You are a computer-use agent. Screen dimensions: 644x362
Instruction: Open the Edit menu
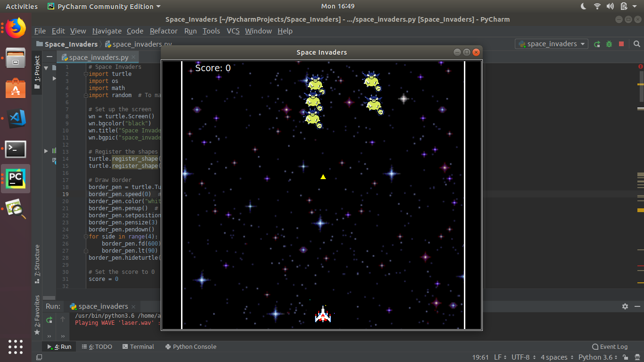[x=58, y=31]
